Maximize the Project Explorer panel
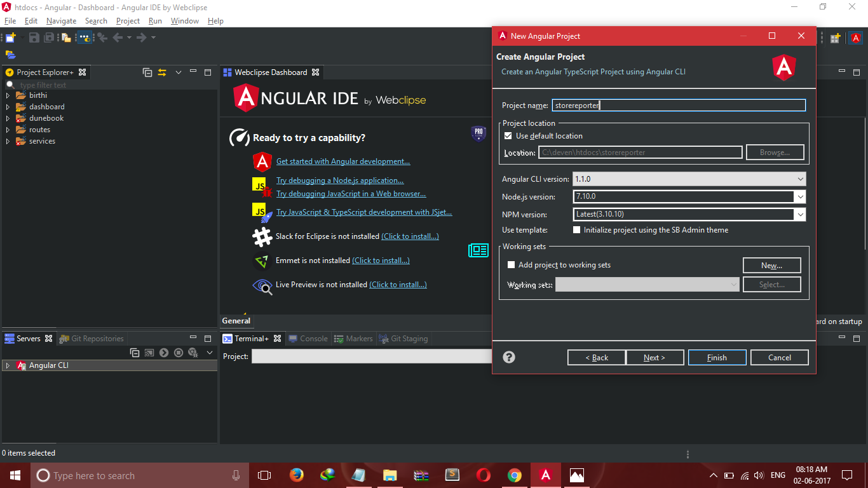This screenshot has height=488, width=868. point(207,72)
